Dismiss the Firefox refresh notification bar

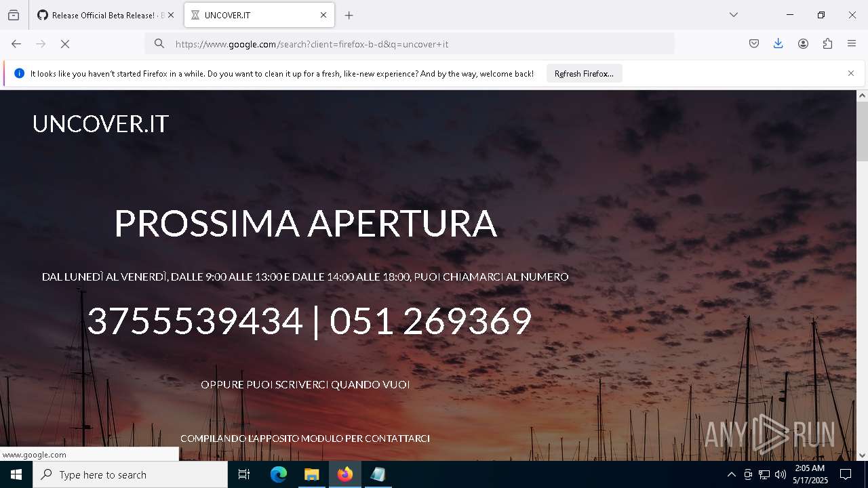click(851, 73)
